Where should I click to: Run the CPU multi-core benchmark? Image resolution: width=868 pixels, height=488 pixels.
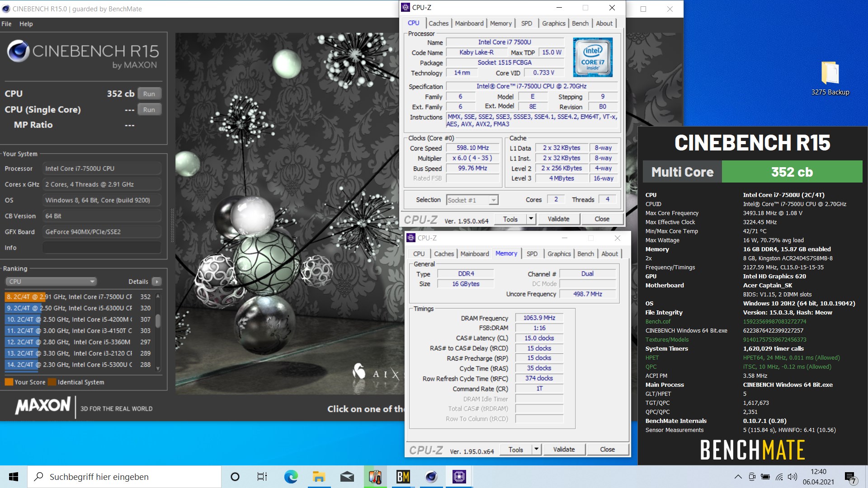149,94
